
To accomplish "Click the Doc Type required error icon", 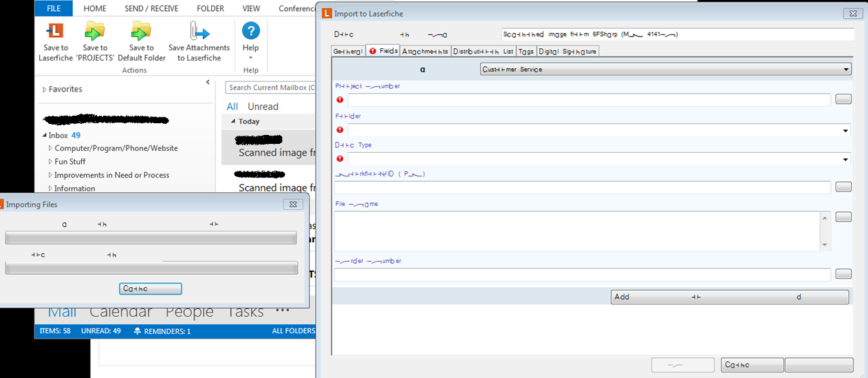I will point(339,159).
